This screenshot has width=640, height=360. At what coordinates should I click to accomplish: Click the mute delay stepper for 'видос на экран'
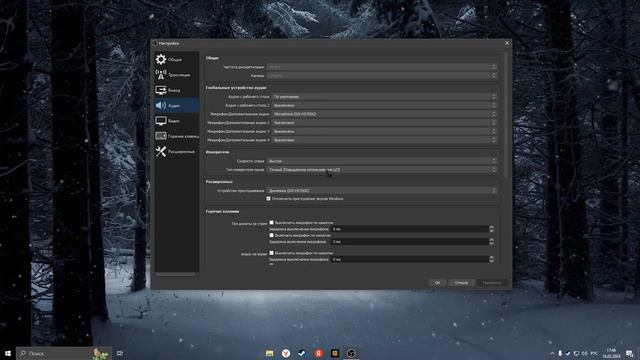(491, 259)
